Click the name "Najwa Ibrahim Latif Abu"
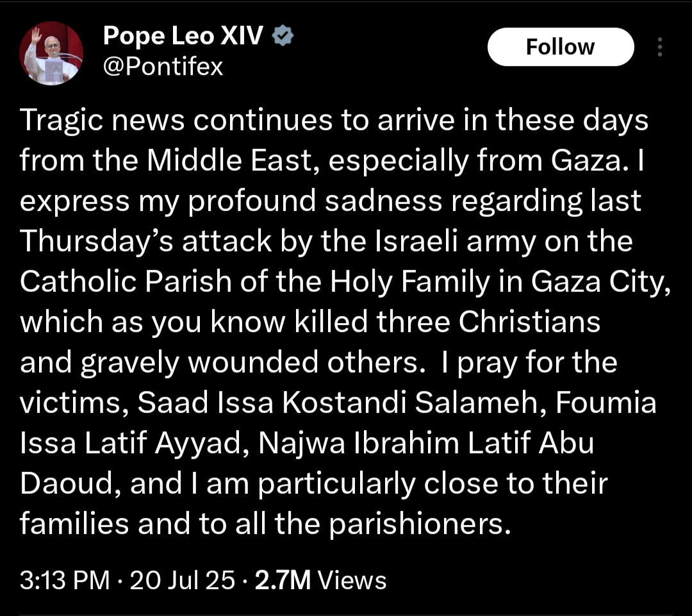Image resolution: width=692 pixels, height=616 pixels. click(426, 444)
